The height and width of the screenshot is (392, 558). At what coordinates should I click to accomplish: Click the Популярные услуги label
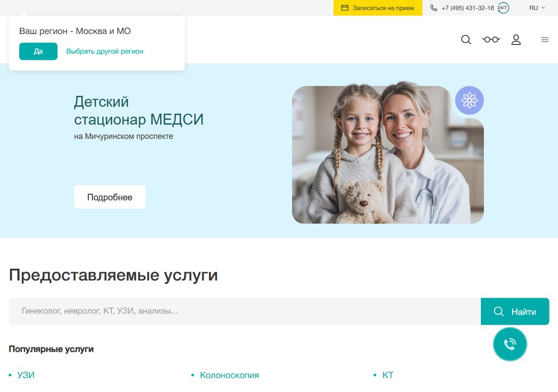point(51,349)
